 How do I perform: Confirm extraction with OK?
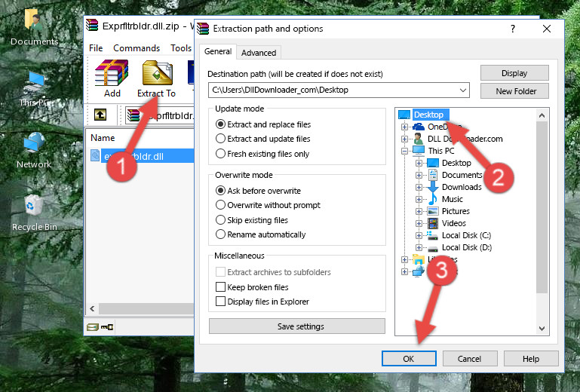tap(409, 359)
